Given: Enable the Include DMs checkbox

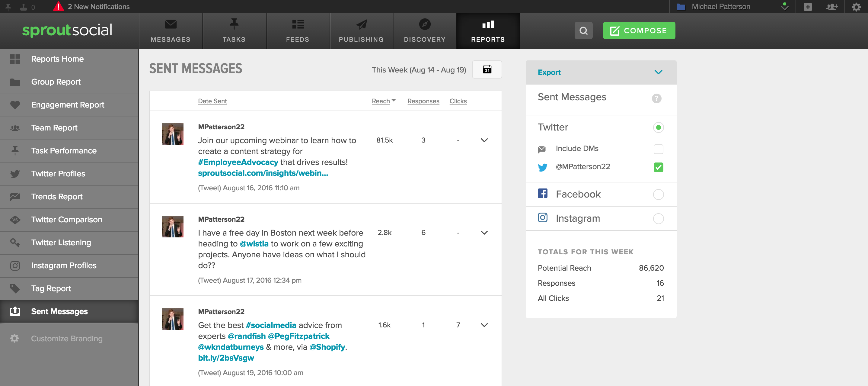Looking at the screenshot, I should click(658, 149).
